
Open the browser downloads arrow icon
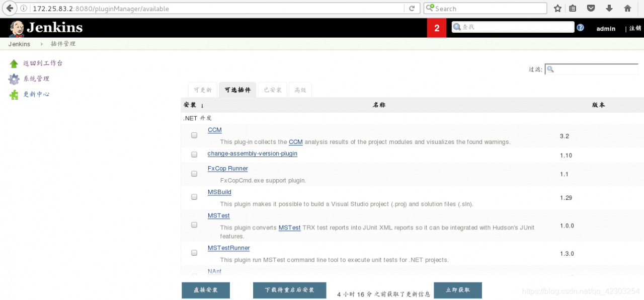(609, 9)
